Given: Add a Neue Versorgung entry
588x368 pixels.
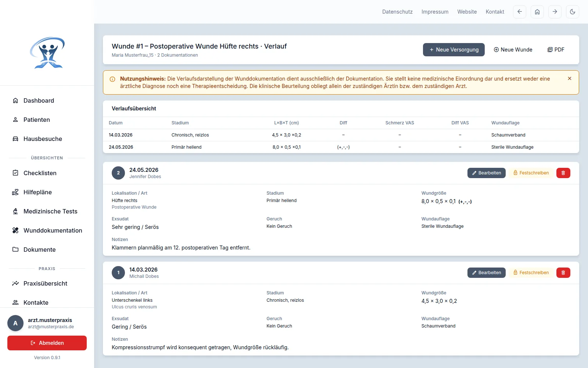Looking at the screenshot, I should [x=454, y=50].
